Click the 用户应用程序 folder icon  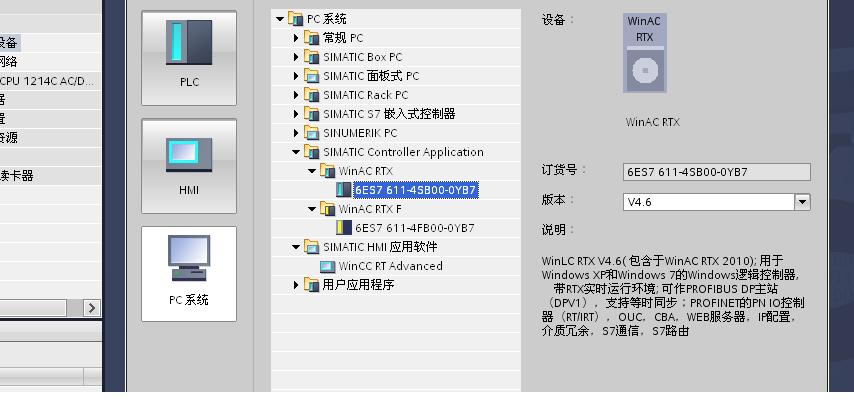pos(312,285)
